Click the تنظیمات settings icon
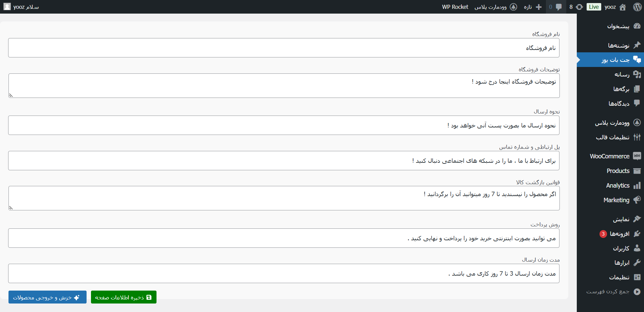This screenshot has height=312, width=644. pos(637,277)
